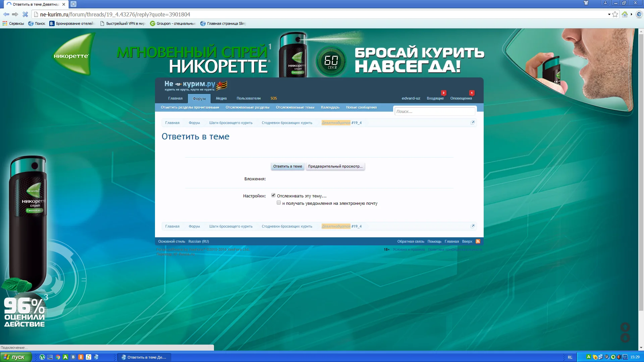Click the stop loading X button

[x=25, y=14]
